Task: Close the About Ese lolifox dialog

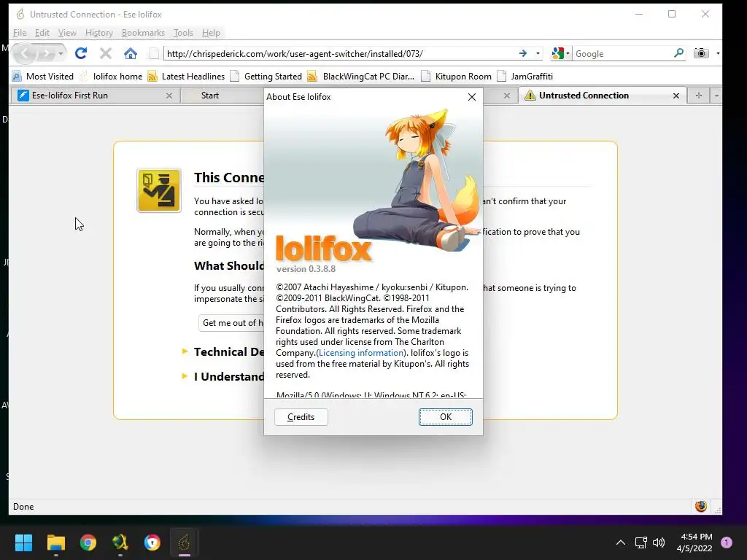Action: (472, 97)
